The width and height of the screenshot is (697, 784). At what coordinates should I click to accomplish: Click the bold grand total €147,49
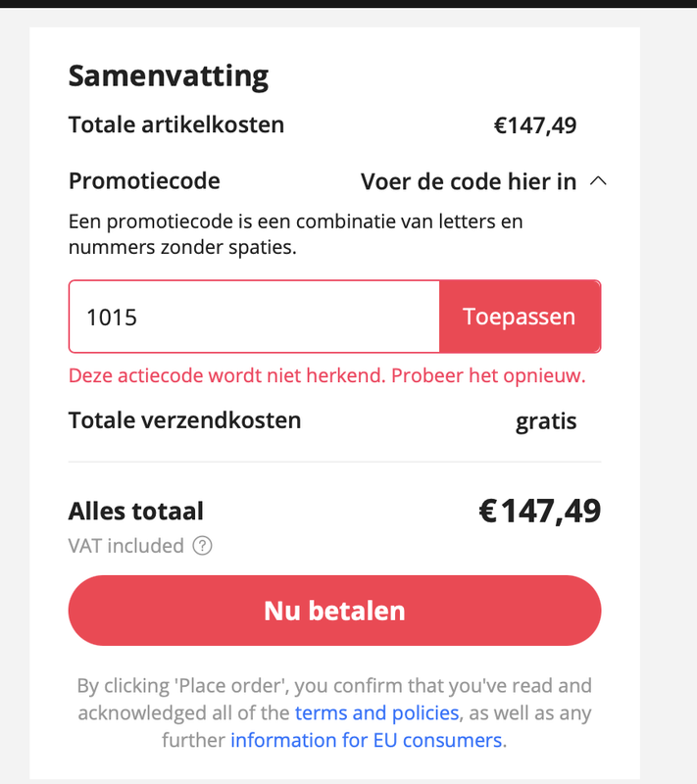tap(539, 511)
